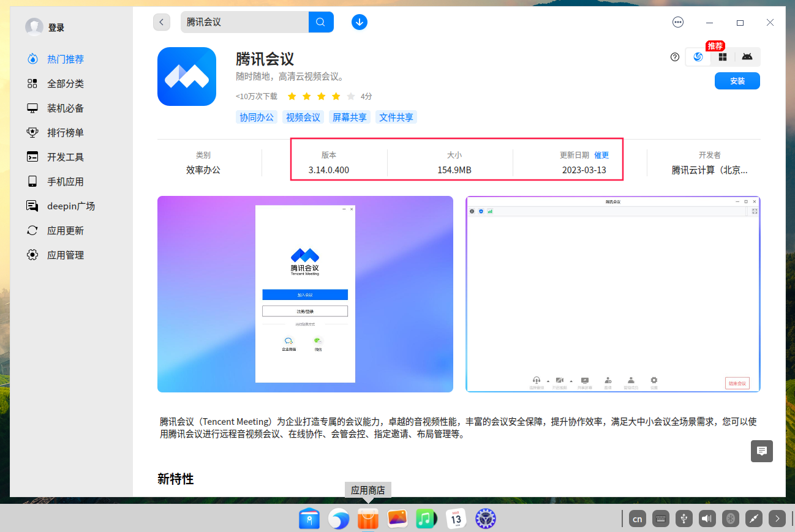Open the 排行榜单 rankings page

pyautogui.click(x=66, y=133)
